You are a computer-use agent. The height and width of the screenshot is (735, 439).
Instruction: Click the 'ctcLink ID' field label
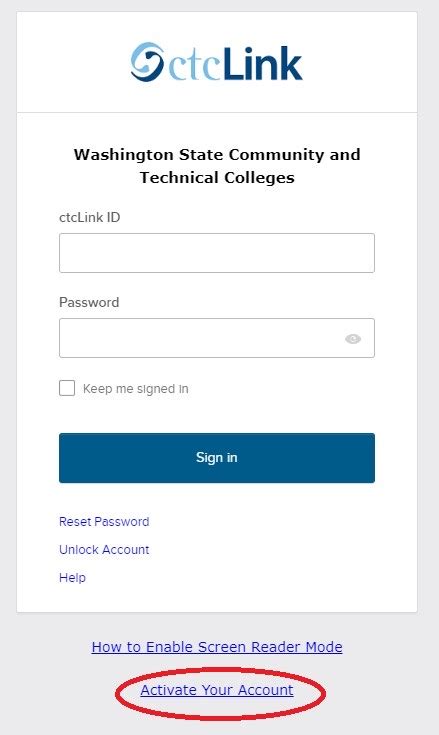click(89, 218)
